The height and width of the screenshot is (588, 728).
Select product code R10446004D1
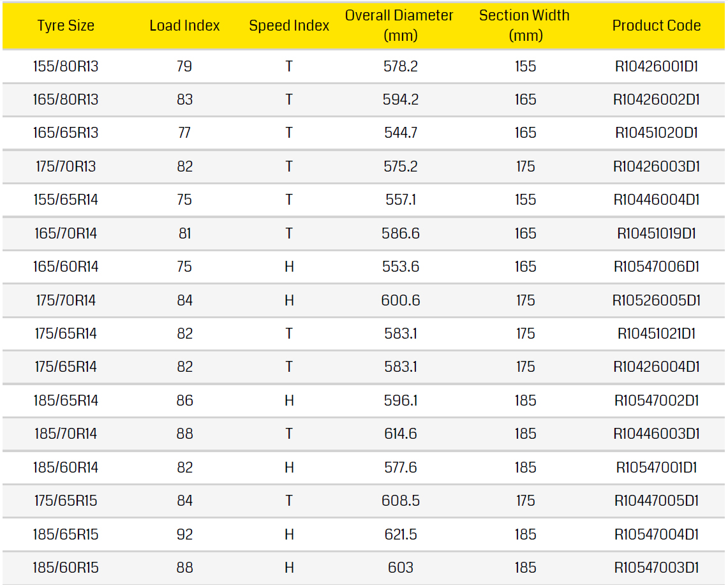click(657, 200)
